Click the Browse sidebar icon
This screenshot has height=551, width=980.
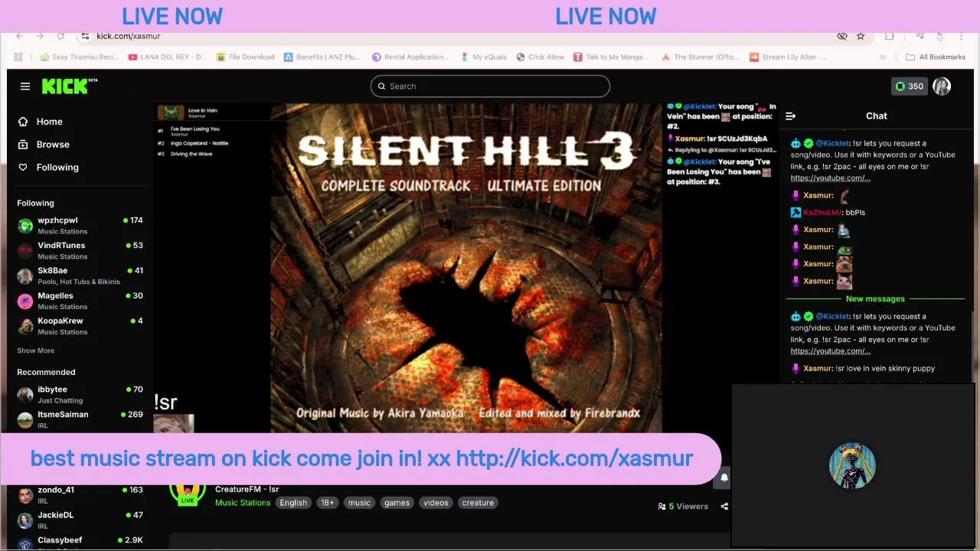(x=23, y=145)
